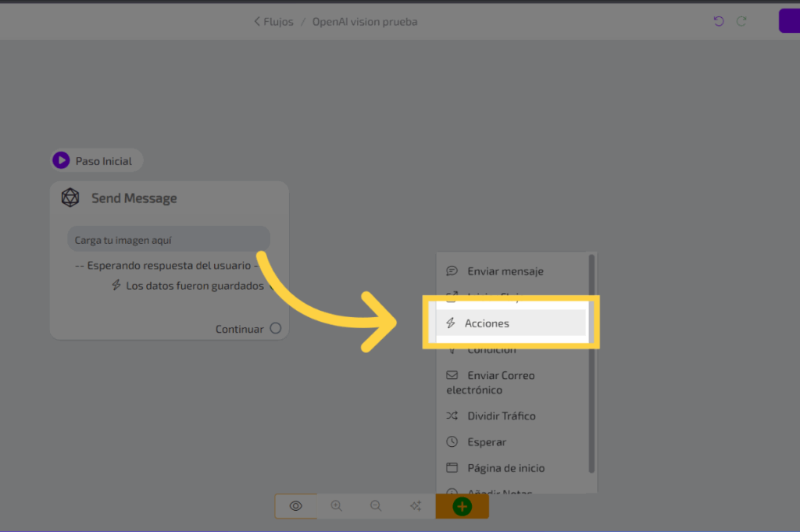Redo the change with the redo arrow
Viewport: 800px width, 532px height.
point(741,22)
